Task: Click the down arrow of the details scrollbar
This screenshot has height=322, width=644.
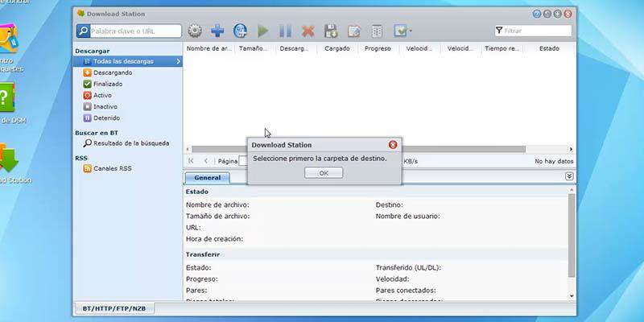Action: pos(572,296)
